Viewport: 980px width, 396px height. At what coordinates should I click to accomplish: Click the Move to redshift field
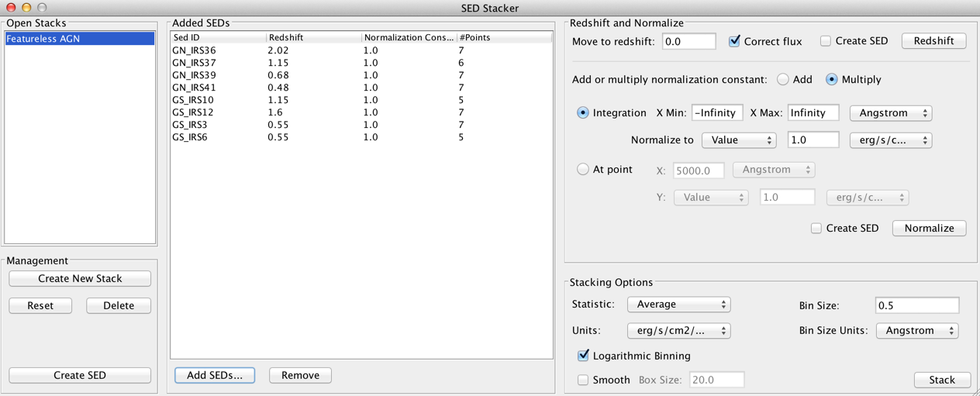[x=689, y=41]
